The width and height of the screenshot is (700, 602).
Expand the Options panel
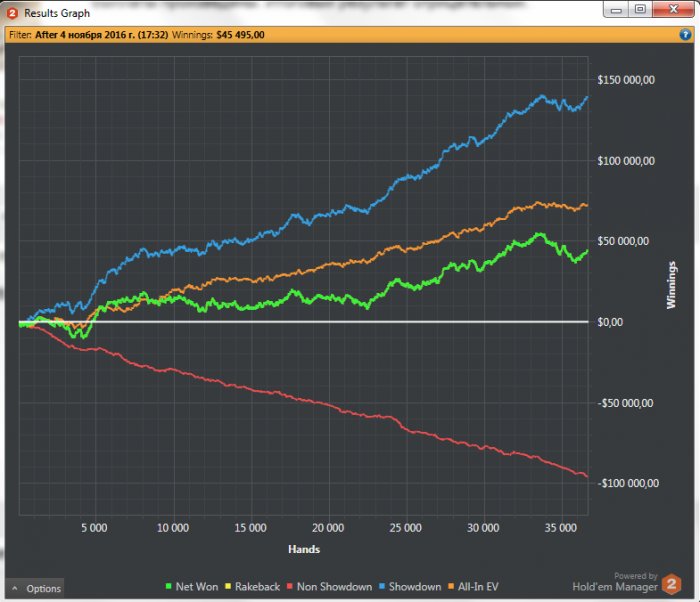(x=35, y=588)
